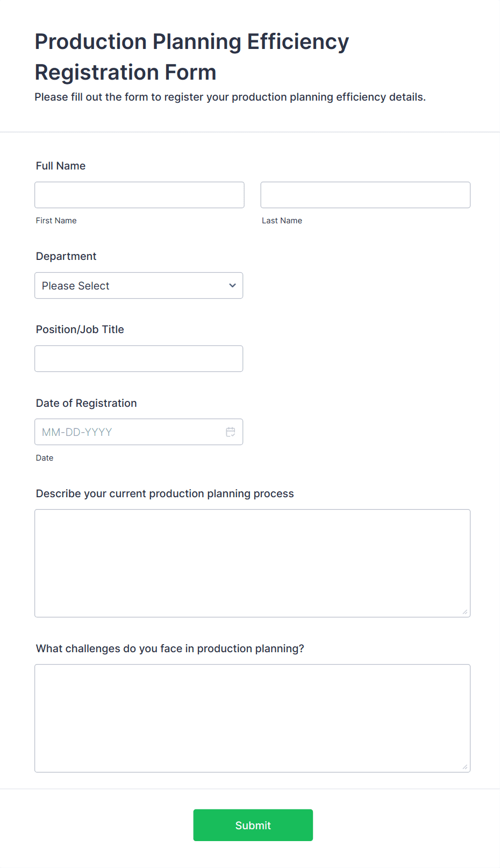Click the First Name sublabel text
Viewport: 500px width, 868px height.
[56, 220]
